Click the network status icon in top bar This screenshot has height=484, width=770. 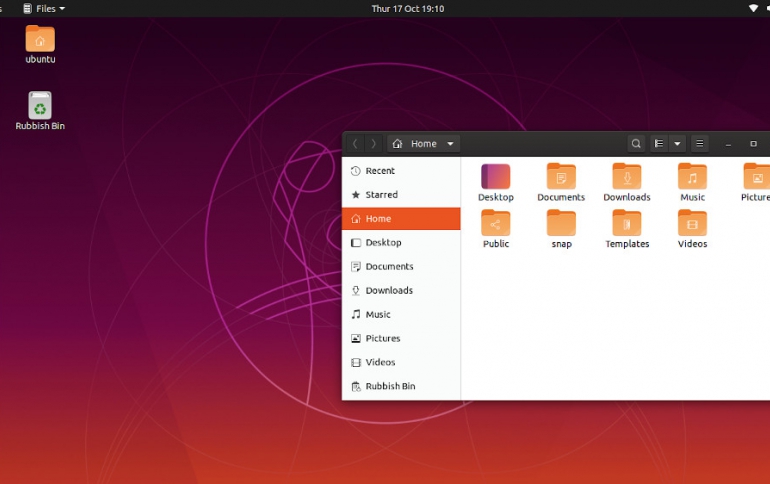click(x=753, y=8)
